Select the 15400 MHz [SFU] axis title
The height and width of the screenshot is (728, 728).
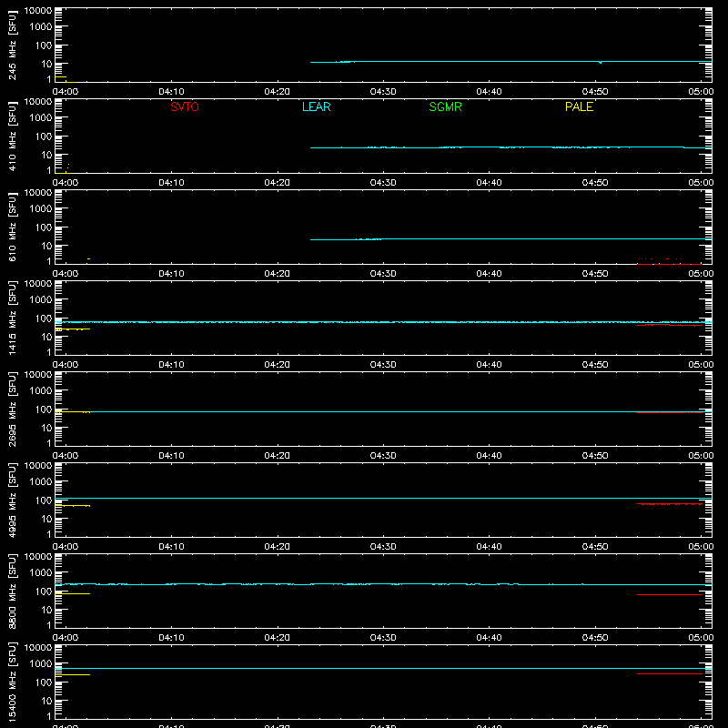coord(12,682)
